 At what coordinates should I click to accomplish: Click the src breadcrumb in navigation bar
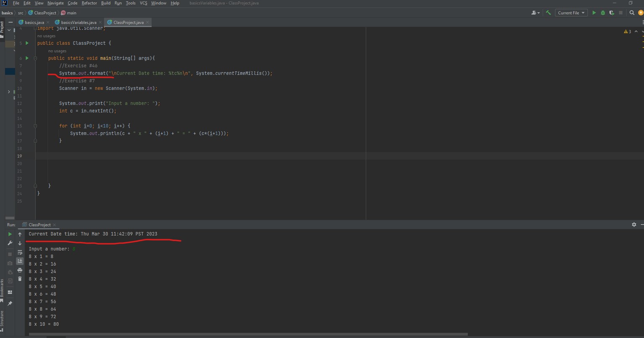click(21, 13)
